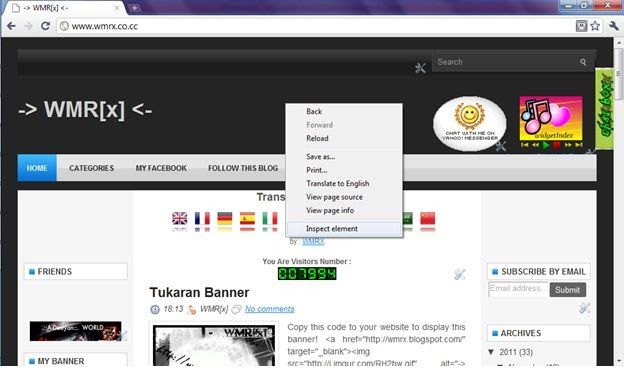This screenshot has width=624, height=368.
Task: Select the UK flag translation icon
Action: click(179, 219)
